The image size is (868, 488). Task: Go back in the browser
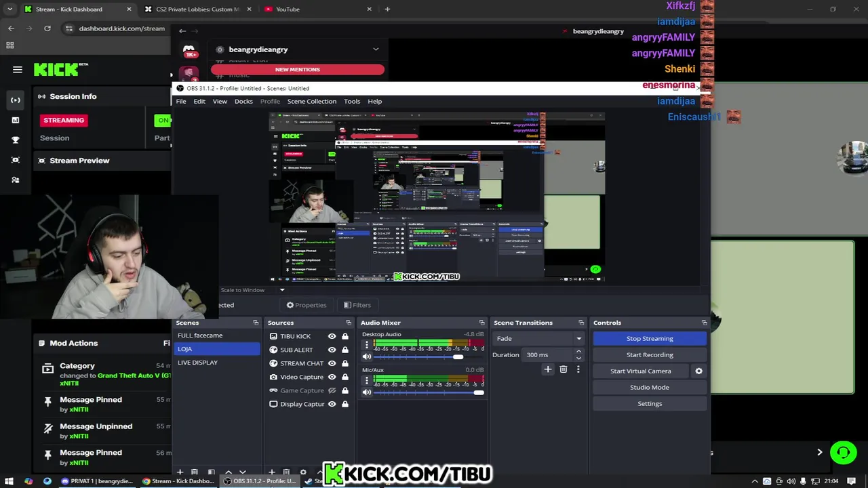[x=11, y=28]
